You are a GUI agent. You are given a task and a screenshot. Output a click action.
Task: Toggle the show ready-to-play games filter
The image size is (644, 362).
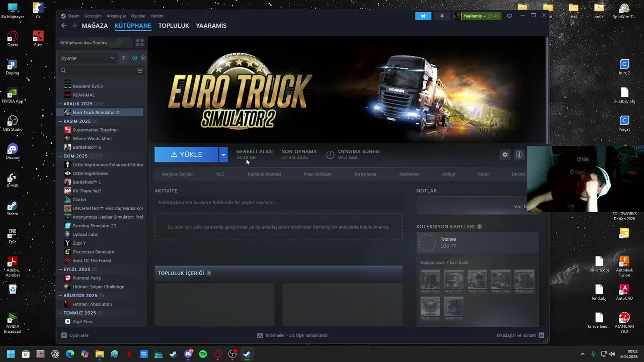(x=143, y=58)
